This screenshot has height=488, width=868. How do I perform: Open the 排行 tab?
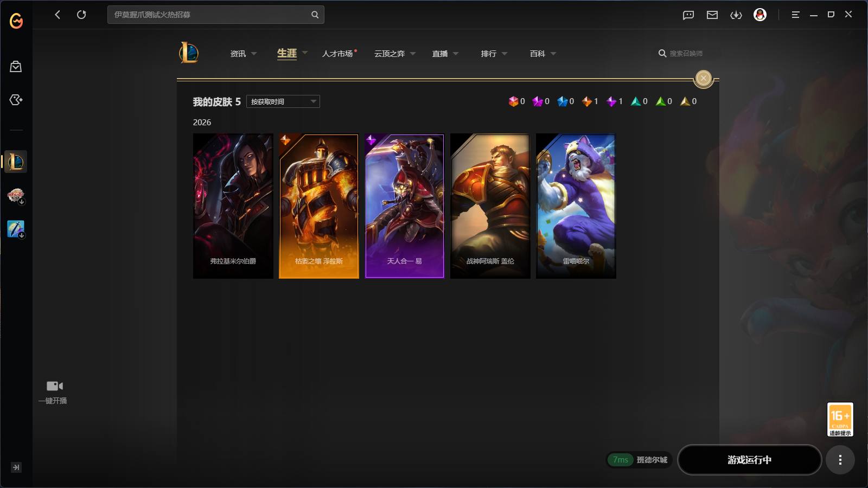click(x=489, y=54)
